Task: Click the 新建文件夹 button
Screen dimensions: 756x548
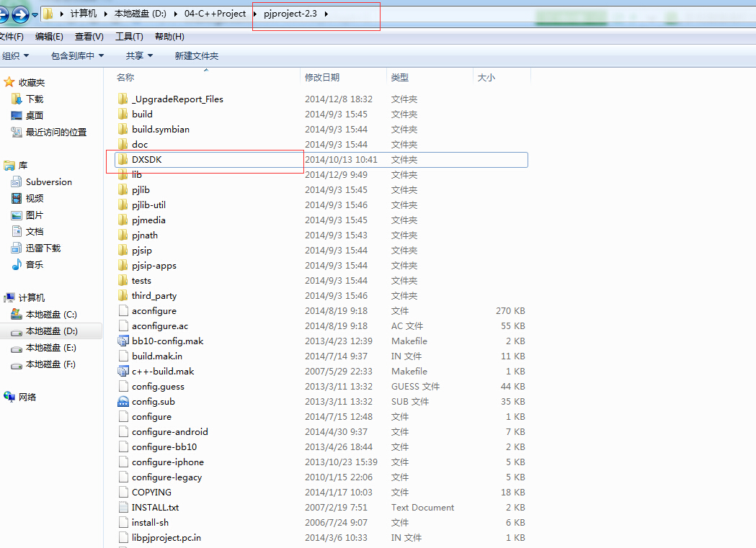Action: (197, 56)
